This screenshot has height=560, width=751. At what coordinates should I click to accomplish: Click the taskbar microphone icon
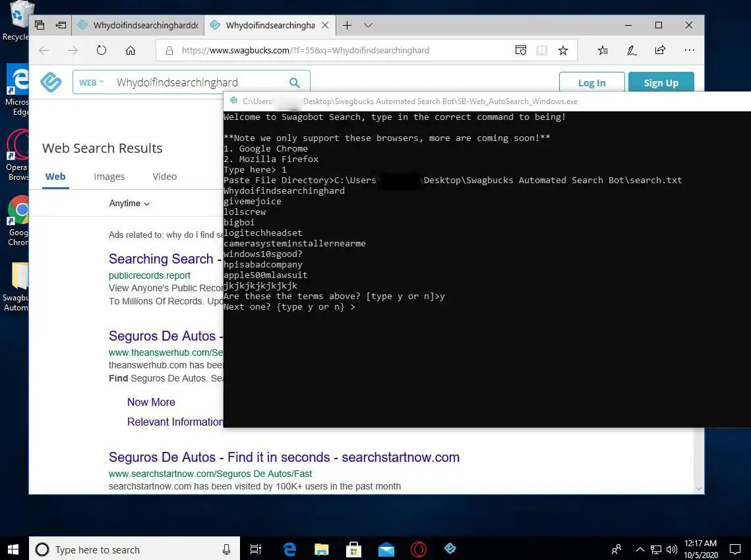[x=227, y=549]
